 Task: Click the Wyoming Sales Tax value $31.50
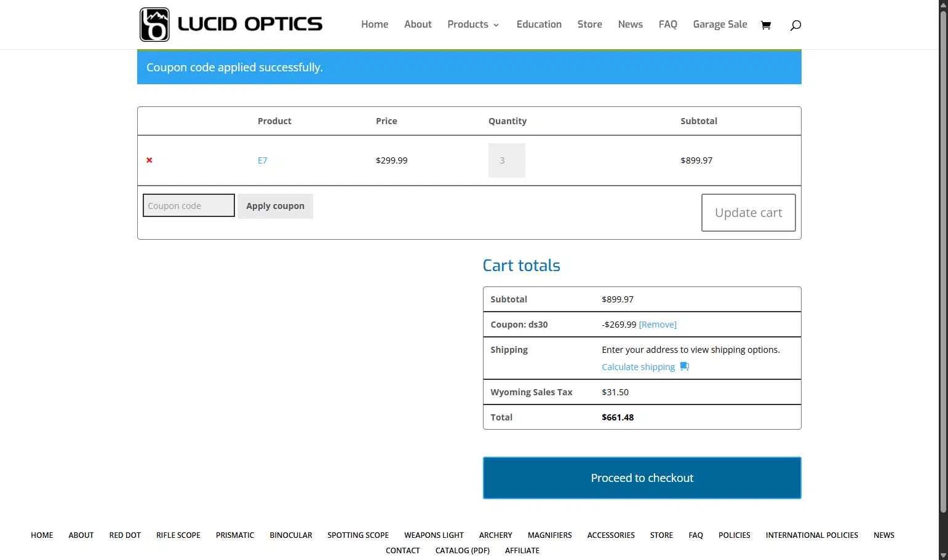point(615,392)
